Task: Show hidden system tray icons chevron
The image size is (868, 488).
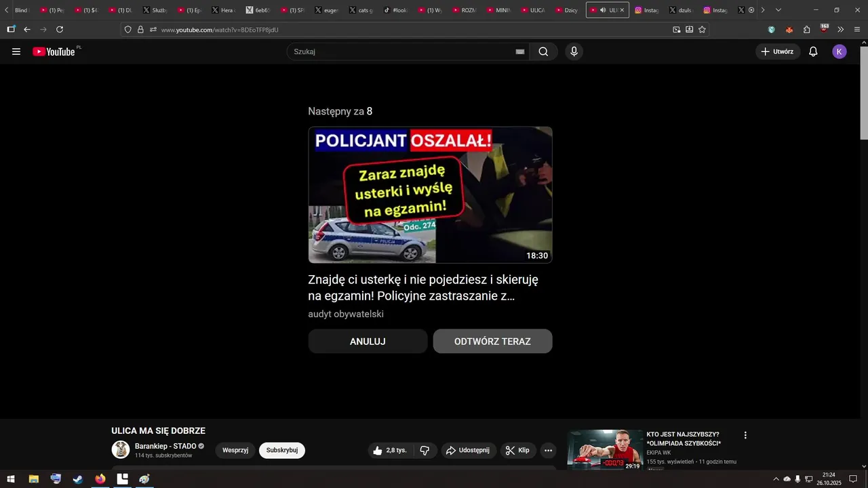Action: pos(776,479)
